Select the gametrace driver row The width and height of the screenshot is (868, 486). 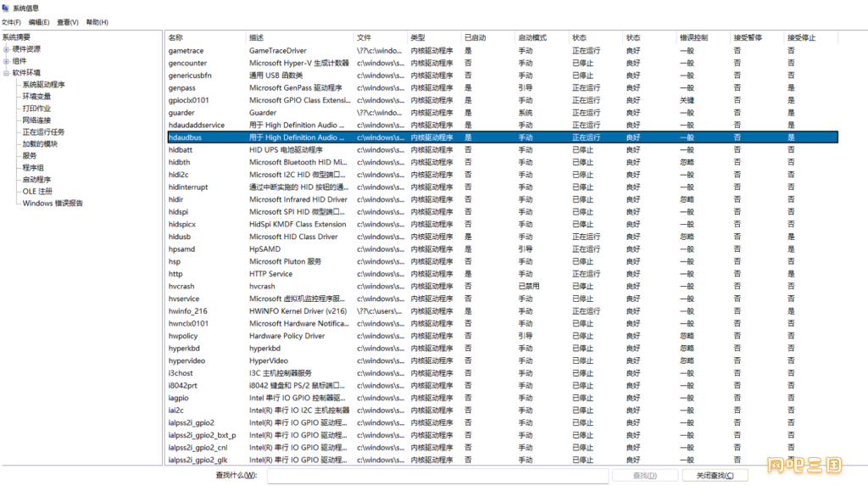pos(503,50)
